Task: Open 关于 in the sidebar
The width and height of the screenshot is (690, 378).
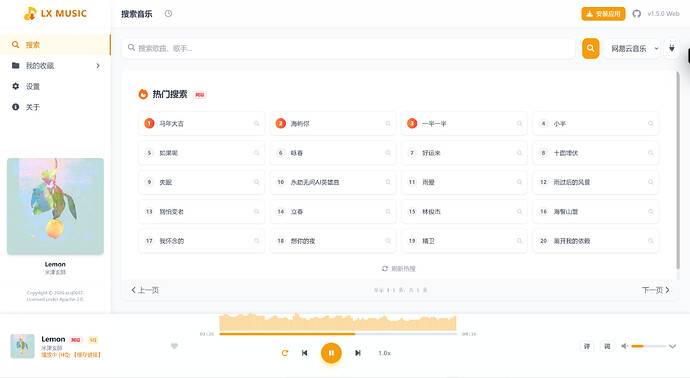Action: (55, 107)
